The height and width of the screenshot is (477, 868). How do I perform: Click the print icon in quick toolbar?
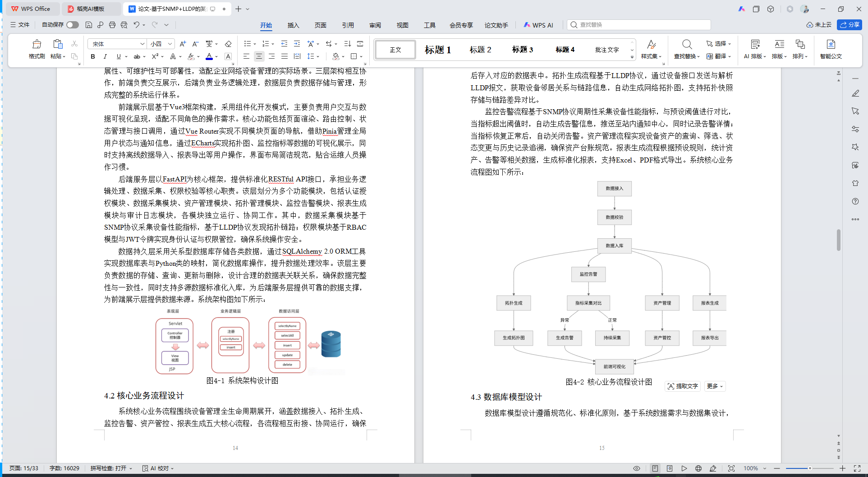tap(112, 25)
